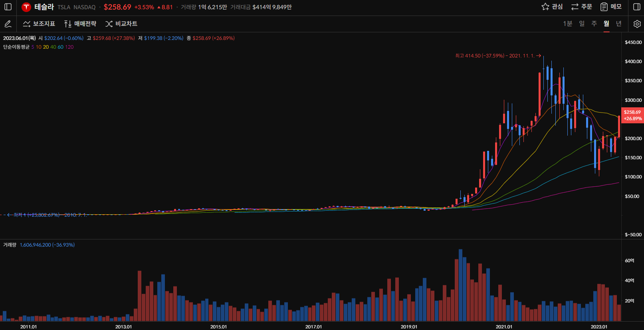Click the 2017.01 date axis label
The image size is (644, 330).
(x=313, y=327)
